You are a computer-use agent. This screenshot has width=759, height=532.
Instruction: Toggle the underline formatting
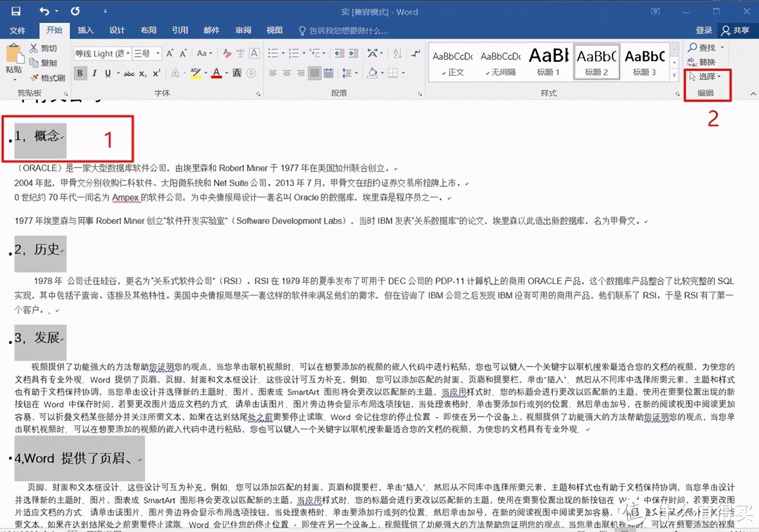click(107, 73)
